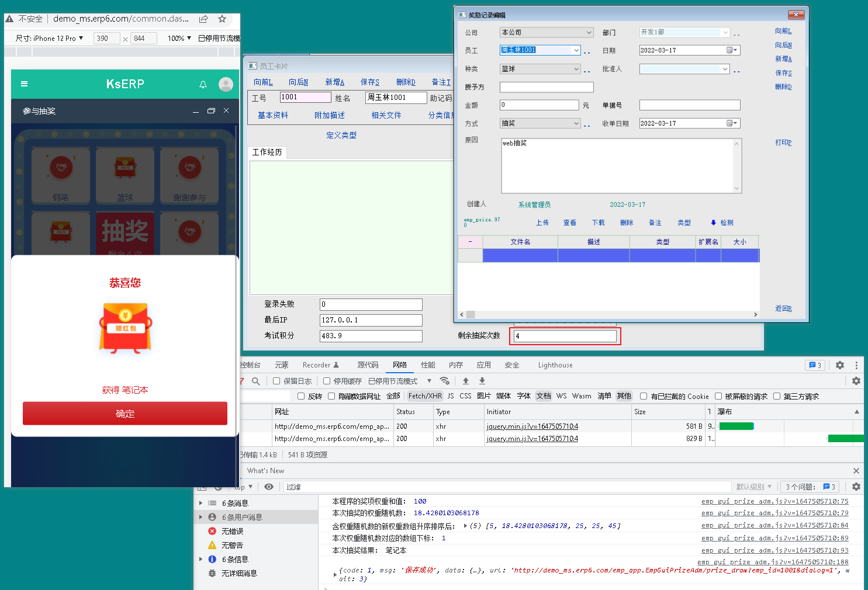This screenshot has width=868, height=590.
Task: Click the export HAR download arrow
Action: click(482, 381)
